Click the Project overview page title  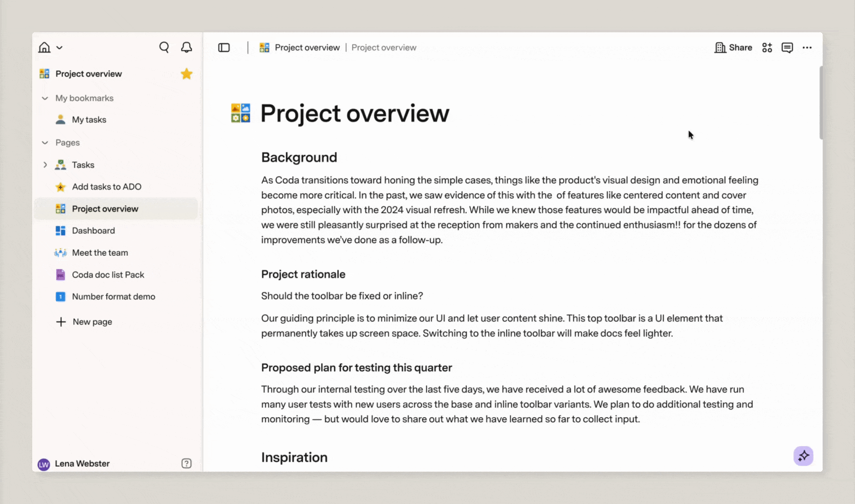[355, 113]
